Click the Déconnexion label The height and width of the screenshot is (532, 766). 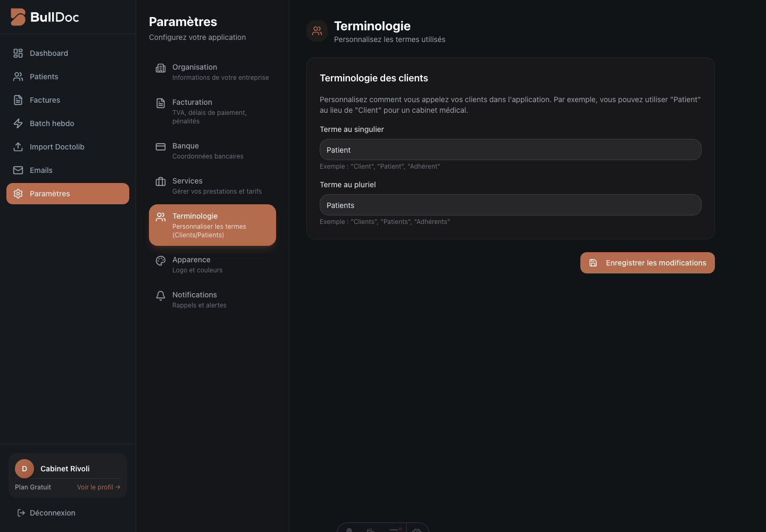click(53, 513)
